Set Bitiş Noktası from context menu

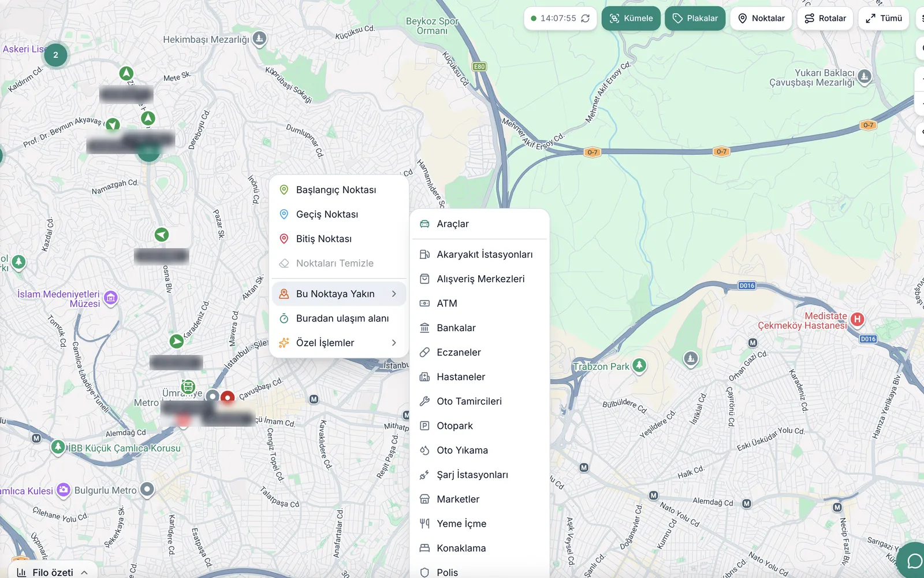339,239
